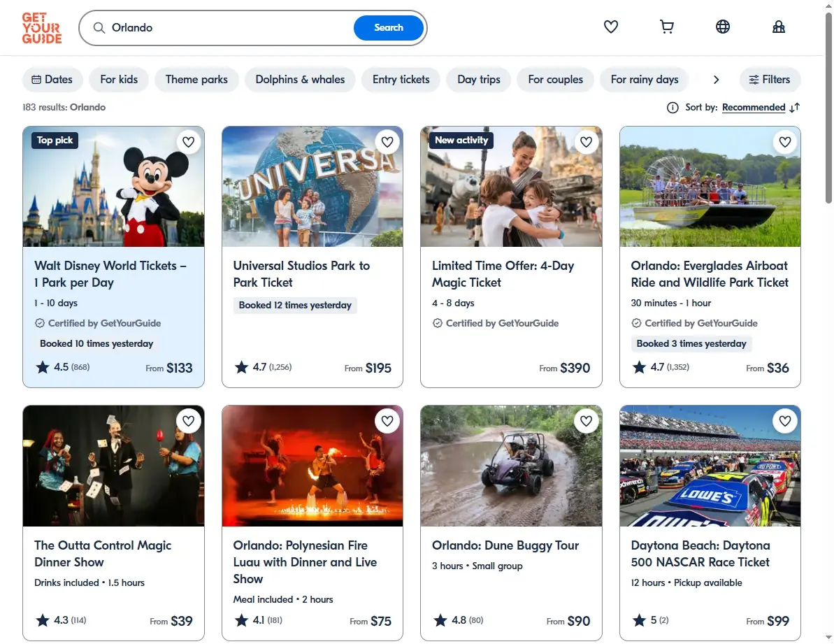This screenshot has height=644, width=834.
Task: Click the sort order arrows icon
Action: [795, 108]
